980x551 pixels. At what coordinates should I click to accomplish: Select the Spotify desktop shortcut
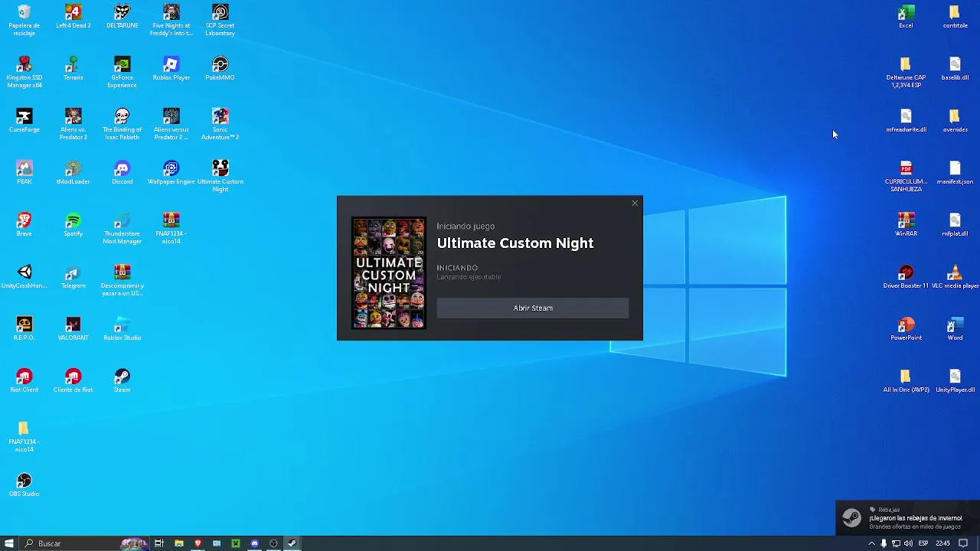[73, 225]
